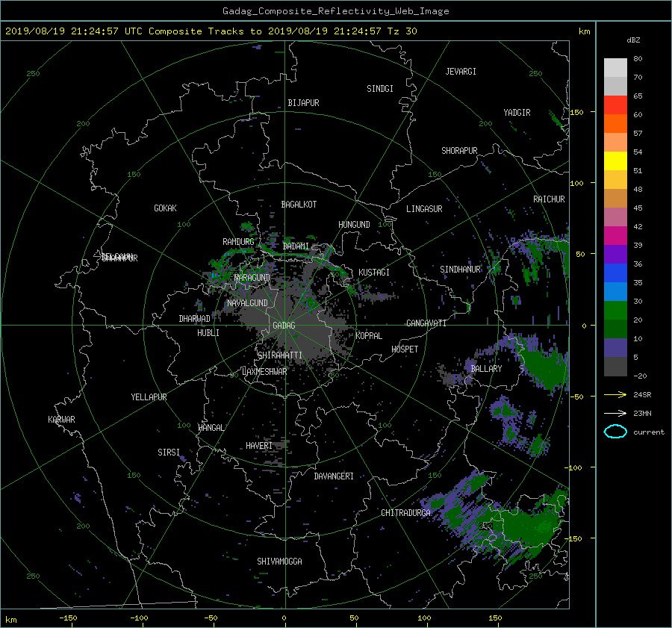Click the BAGALKOT city label

click(299, 205)
